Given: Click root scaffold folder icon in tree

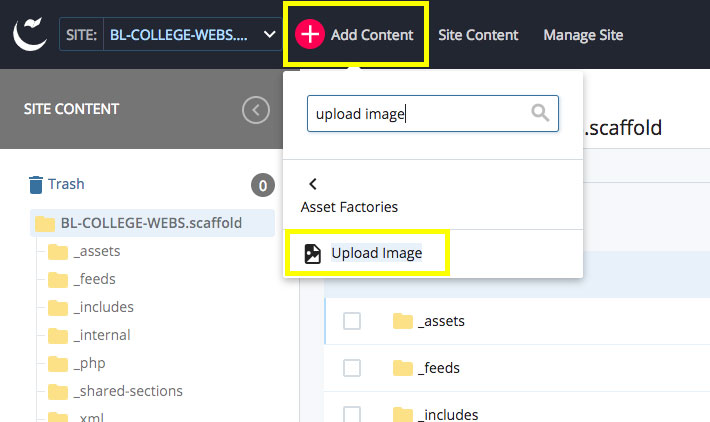Looking at the screenshot, I should coord(45,224).
